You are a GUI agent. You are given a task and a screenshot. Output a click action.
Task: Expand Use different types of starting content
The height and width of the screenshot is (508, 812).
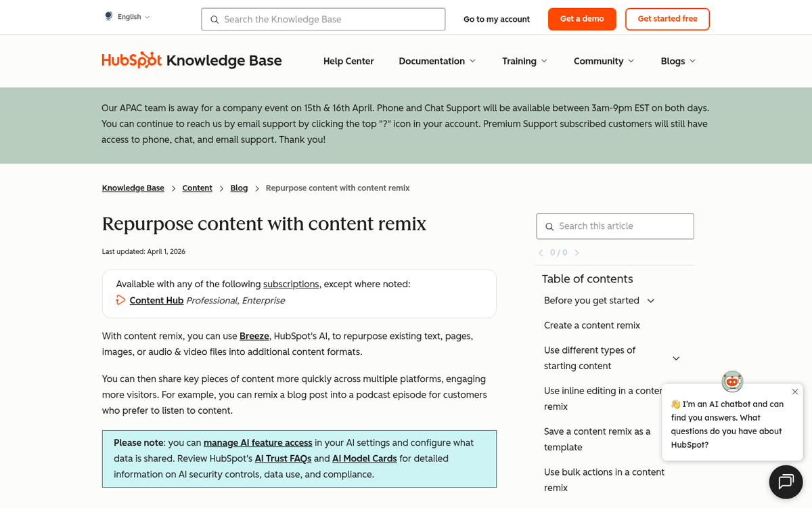pos(675,358)
